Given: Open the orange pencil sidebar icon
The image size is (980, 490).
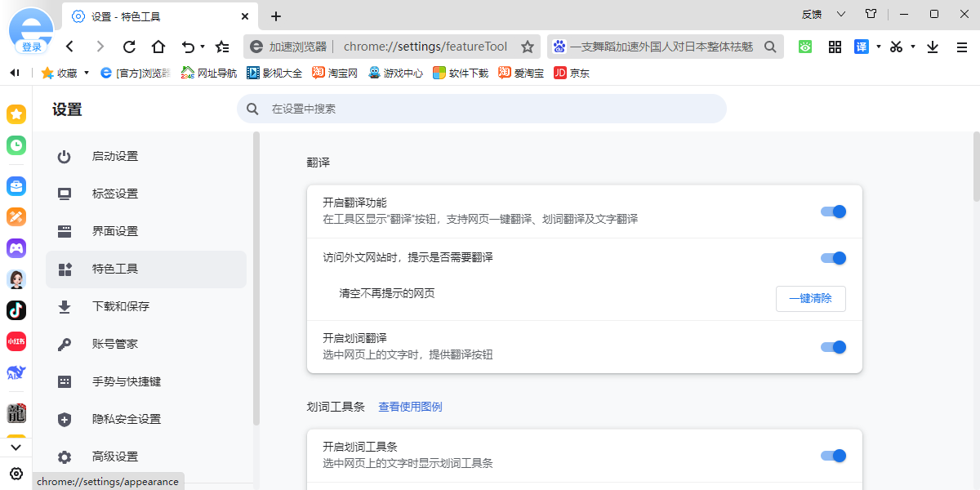Looking at the screenshot, I should [16, 217].
